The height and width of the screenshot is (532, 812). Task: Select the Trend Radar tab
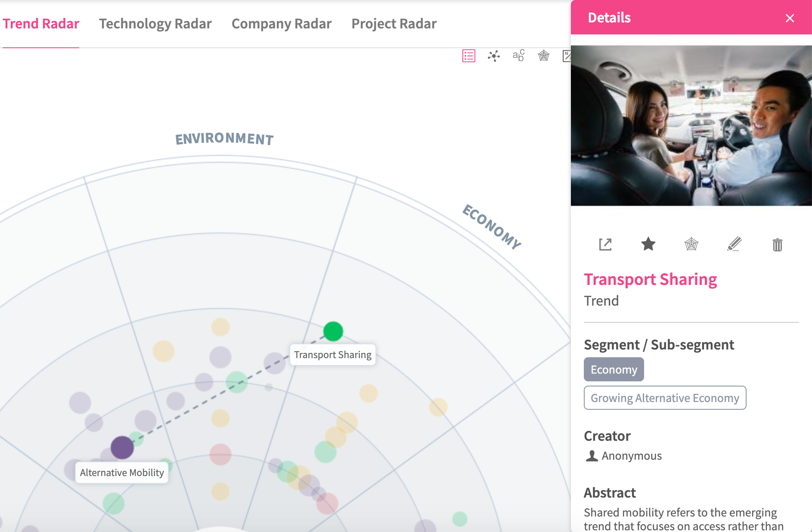pyautogui.click(x=41, y=24)
